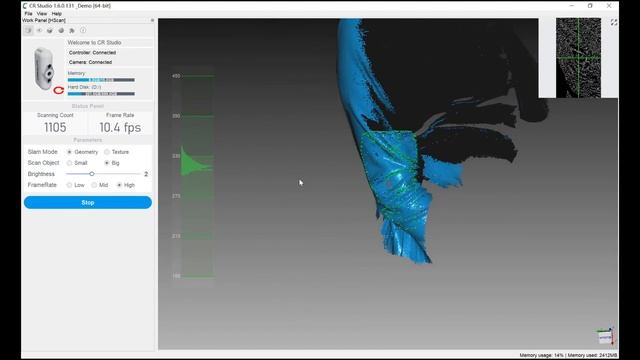
Task: Set FrameRate to Mid
Action: tap(94, 185)
